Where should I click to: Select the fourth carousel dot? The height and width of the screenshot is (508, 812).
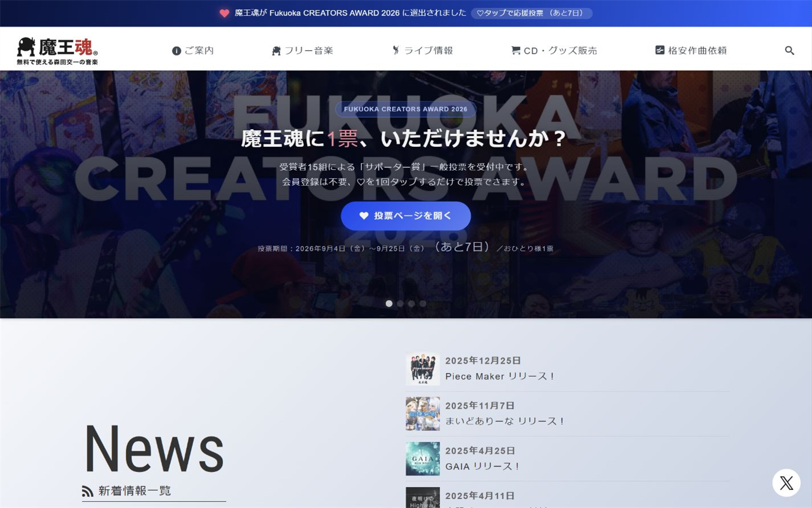pyautogui.click(x=423, y=304)
